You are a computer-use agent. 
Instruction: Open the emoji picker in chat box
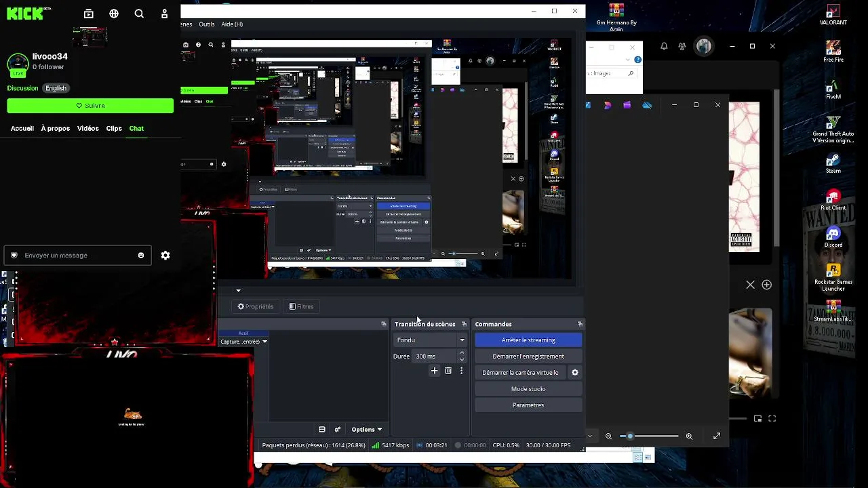[141, 256]
